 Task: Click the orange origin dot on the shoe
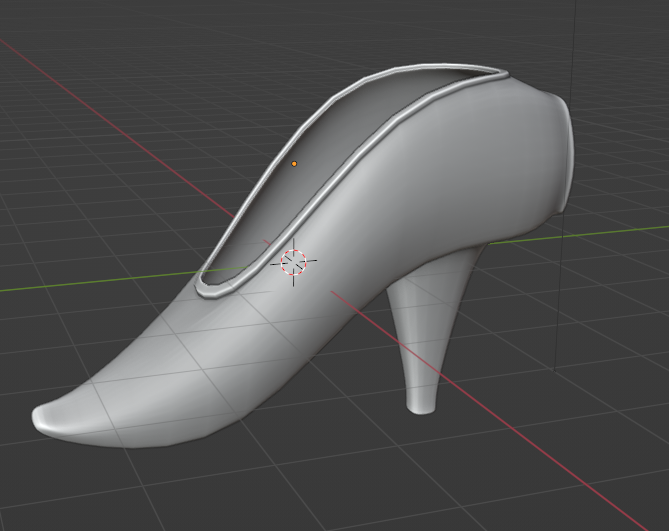point(294,164)
